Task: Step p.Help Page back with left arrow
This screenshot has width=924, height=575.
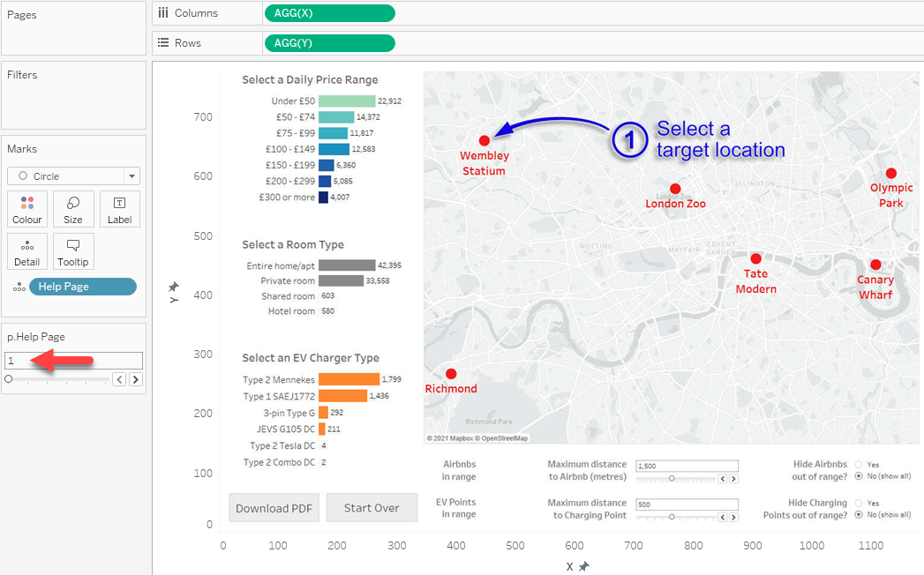Action: (119, 379)
